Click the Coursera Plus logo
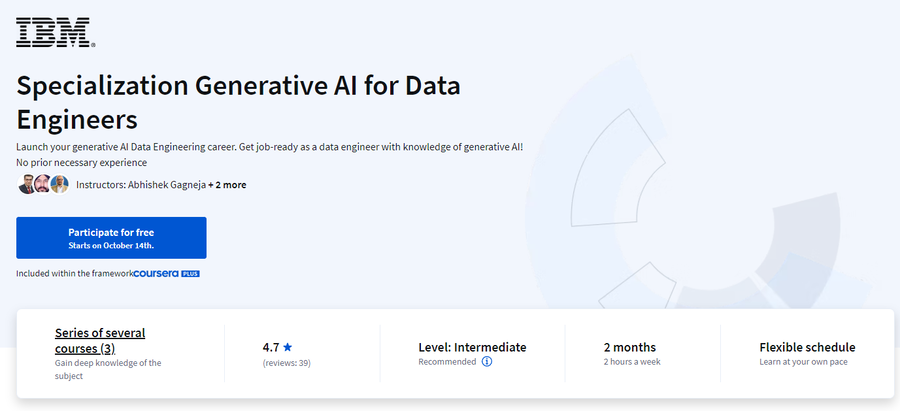Viewport: 900px width, 411px height. (166, 274)
